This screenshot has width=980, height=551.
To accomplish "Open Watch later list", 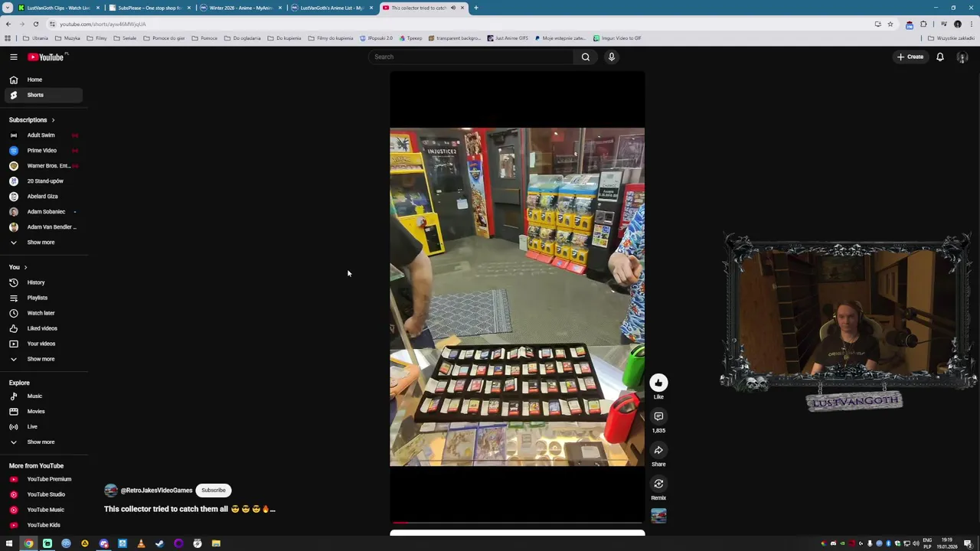I will [x=44, y=313].
